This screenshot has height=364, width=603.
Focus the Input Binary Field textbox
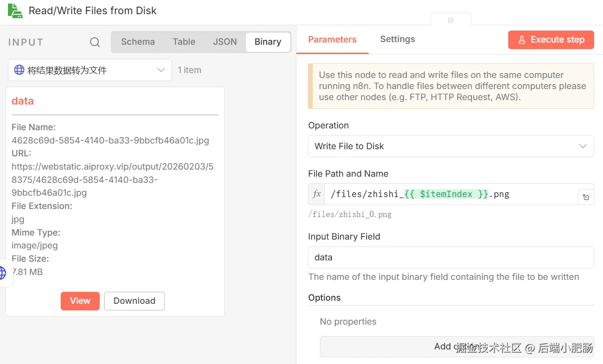pos(451,257)
